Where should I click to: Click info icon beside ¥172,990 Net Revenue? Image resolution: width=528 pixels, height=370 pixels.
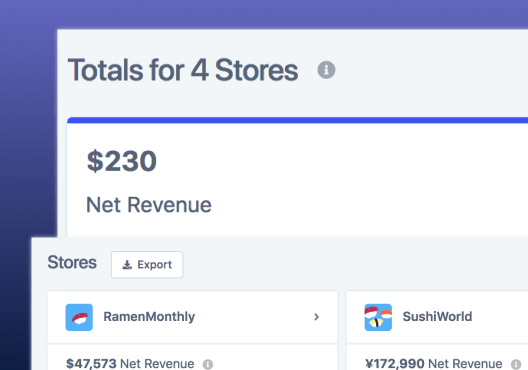516,364
